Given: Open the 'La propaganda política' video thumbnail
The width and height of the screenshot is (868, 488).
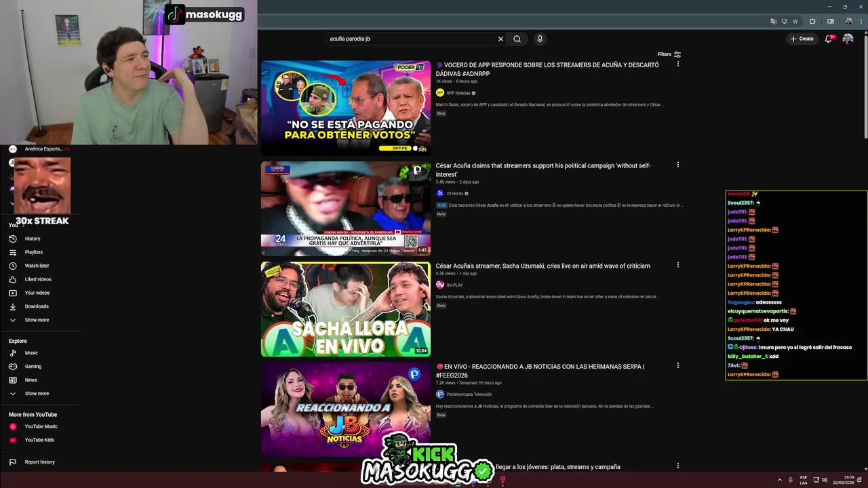Looking at the screenshot, I should point(346,208).
